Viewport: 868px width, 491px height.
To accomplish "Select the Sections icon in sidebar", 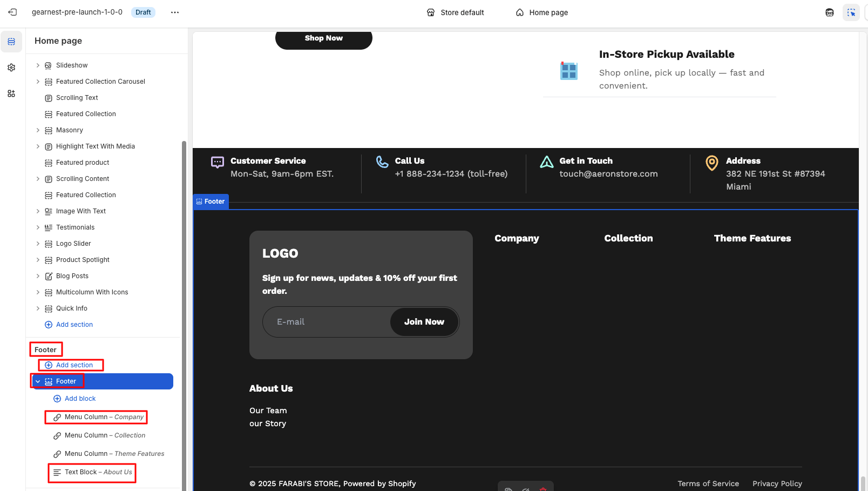I will [11, 42].
